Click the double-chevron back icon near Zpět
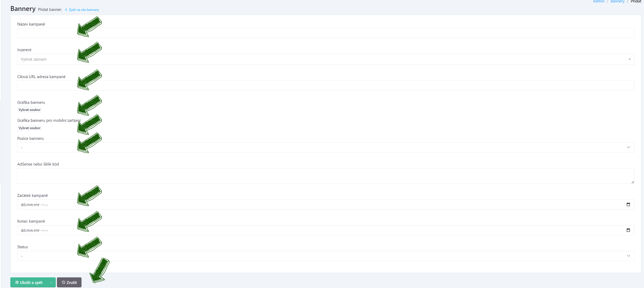The image size is (644, 288). click(x=66, y=10)
